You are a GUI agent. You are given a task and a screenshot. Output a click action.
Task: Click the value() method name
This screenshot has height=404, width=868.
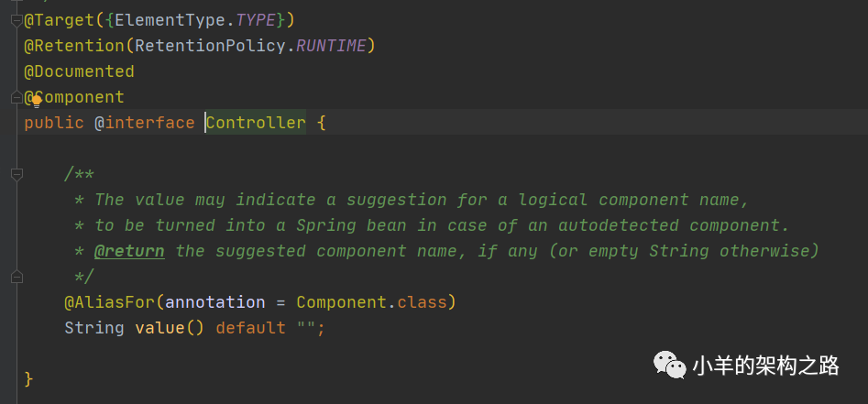pos(170,327)
